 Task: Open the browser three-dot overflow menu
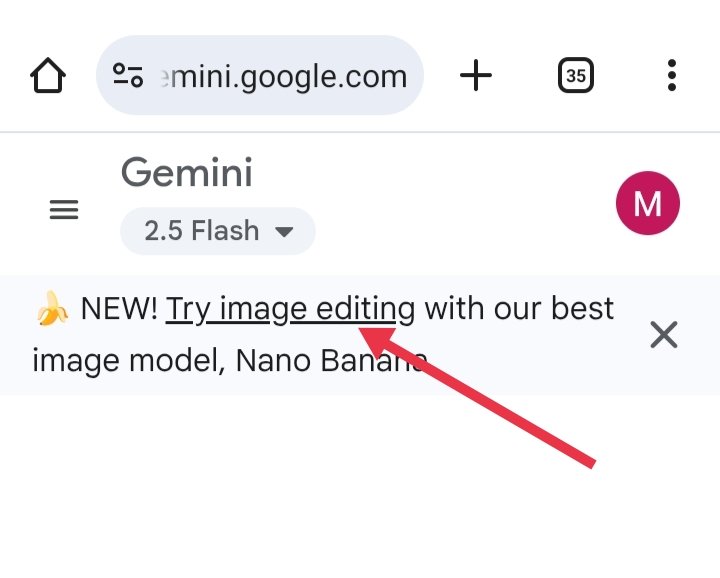[671, 75]
